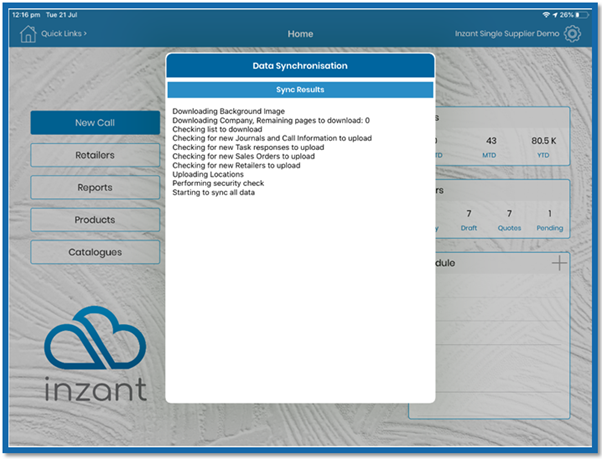Select 'Checking for new Task responses' line
Viewport: 602px width, 459px height.
pyautogui.click(x=248, y=147)
